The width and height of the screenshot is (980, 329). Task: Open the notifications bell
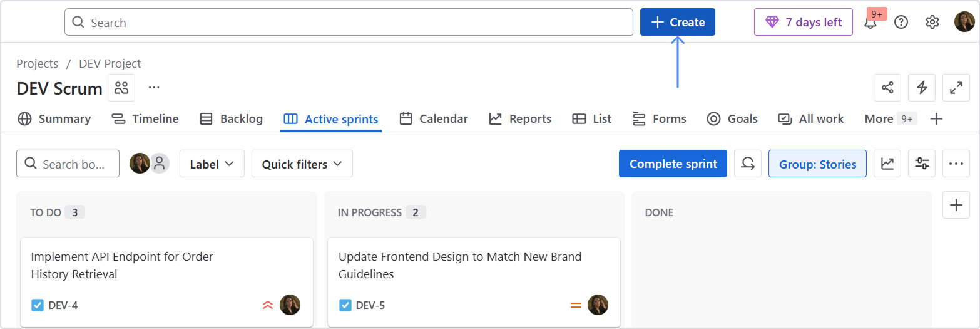tap(870, 22)
